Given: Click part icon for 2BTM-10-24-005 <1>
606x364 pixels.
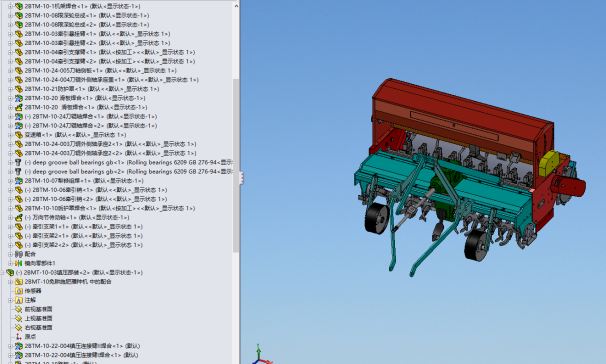Looking at the screenshot, I should [19, 71].
